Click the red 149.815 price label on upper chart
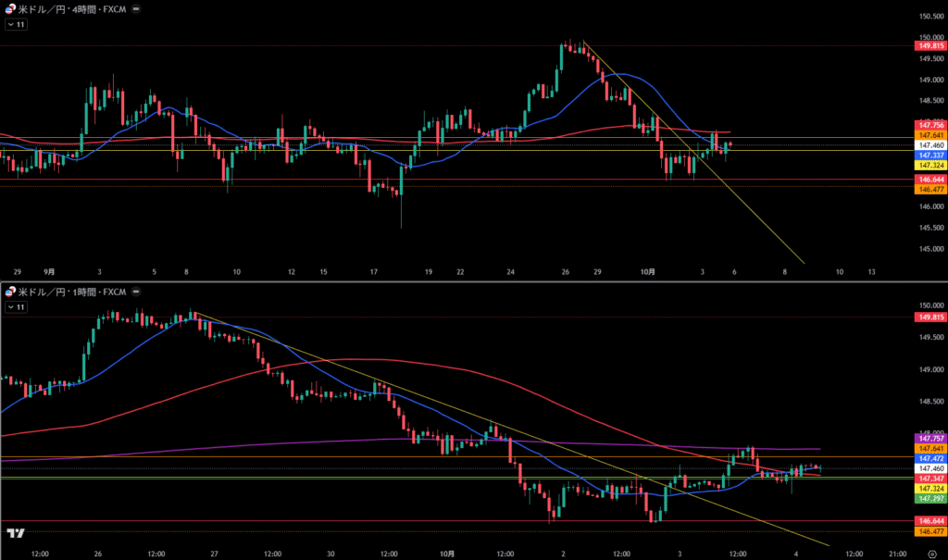Image resolution: width=948 pixels, height=560 pixels. pos(929,45)
